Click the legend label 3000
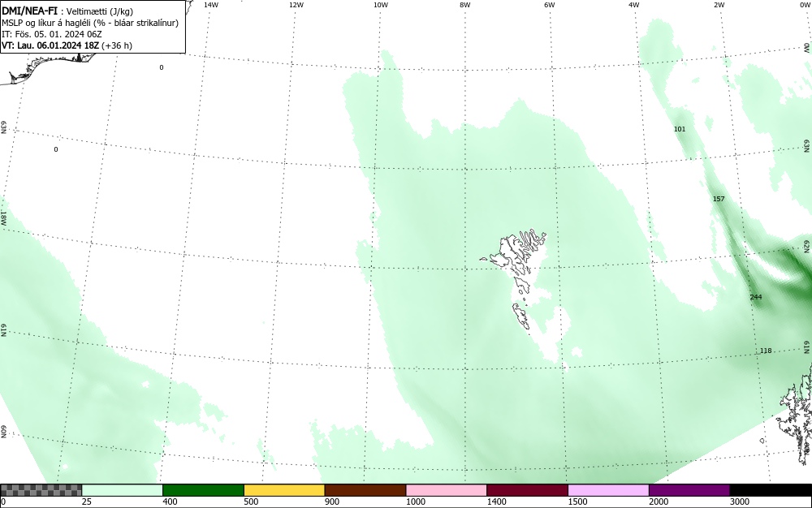This screenshot has height=508, width=812. [740, 502]
